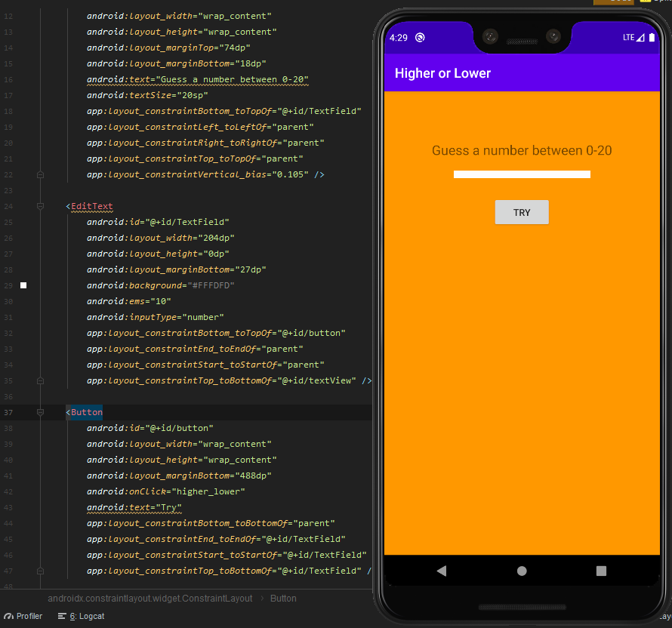Select Button in the breadcrumb bar

[283, 599]
